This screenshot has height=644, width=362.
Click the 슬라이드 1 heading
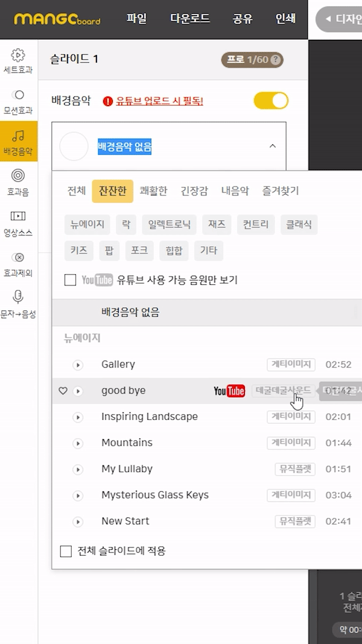74,60
